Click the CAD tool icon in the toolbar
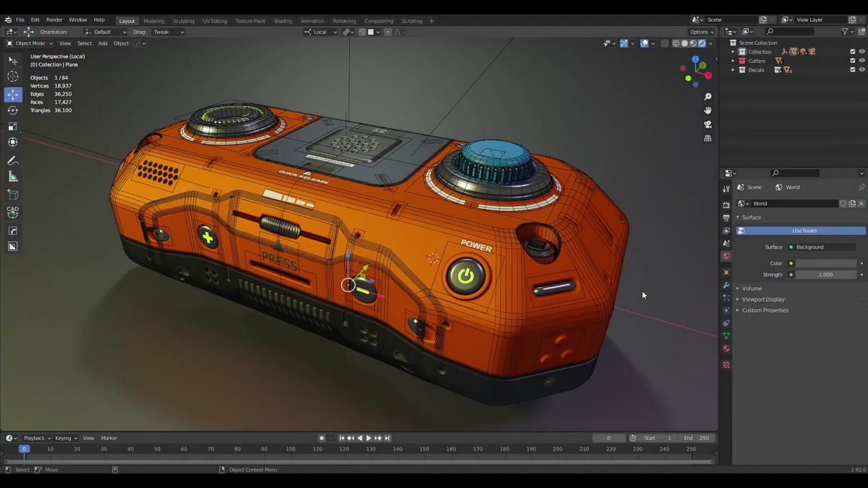This screenshot has width=868, height=488. 13,213
